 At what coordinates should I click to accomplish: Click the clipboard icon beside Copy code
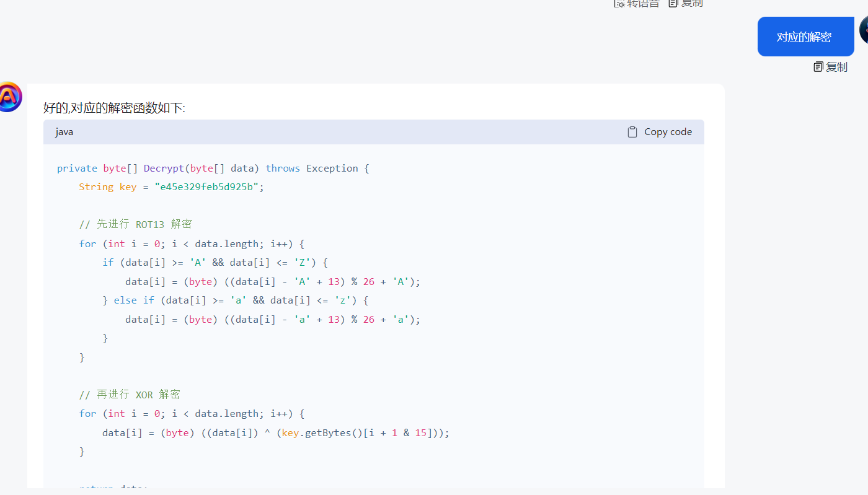(x=632, y=132)
